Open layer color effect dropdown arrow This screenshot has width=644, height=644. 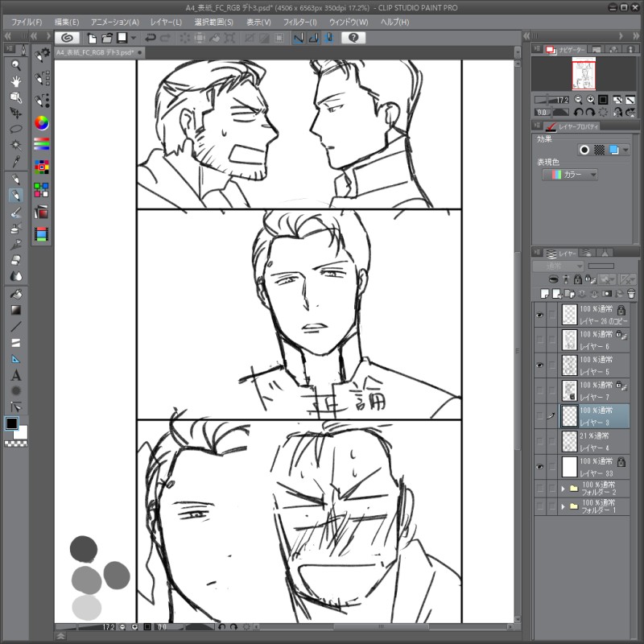tap(625, 150)
